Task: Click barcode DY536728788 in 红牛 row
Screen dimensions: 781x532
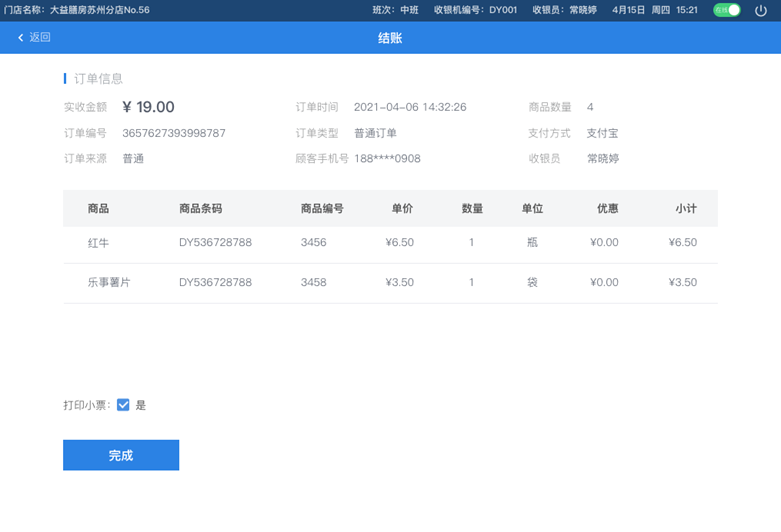Action: pyautogui.click(x=215, y=243)
